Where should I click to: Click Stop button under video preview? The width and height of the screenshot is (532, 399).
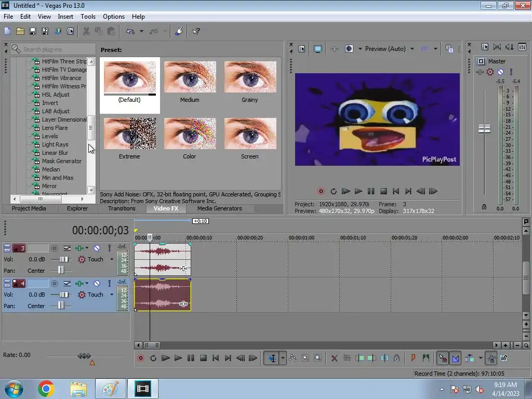[x=383, y=191]
